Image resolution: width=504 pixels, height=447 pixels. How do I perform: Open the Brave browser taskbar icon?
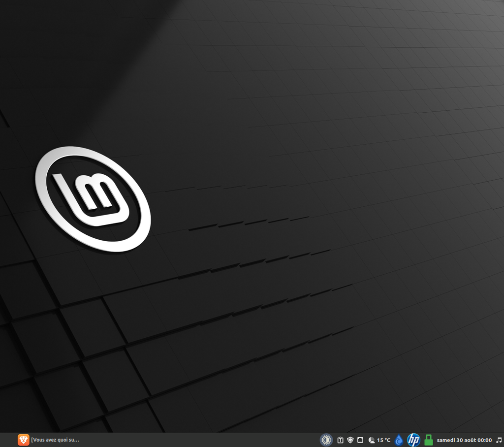click(23, 440)
